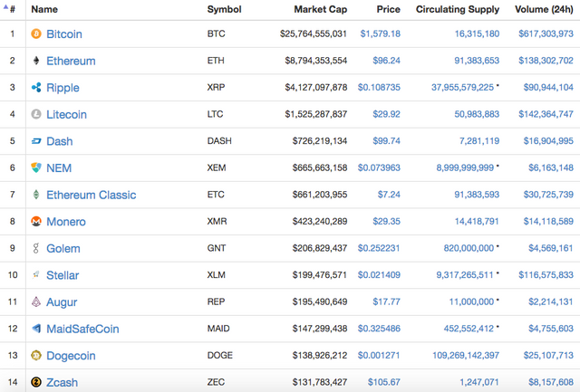The width and height of the screenshot is (580, 392).
Task: Open the Zcash name link
Action: click(x=63, y=382)
